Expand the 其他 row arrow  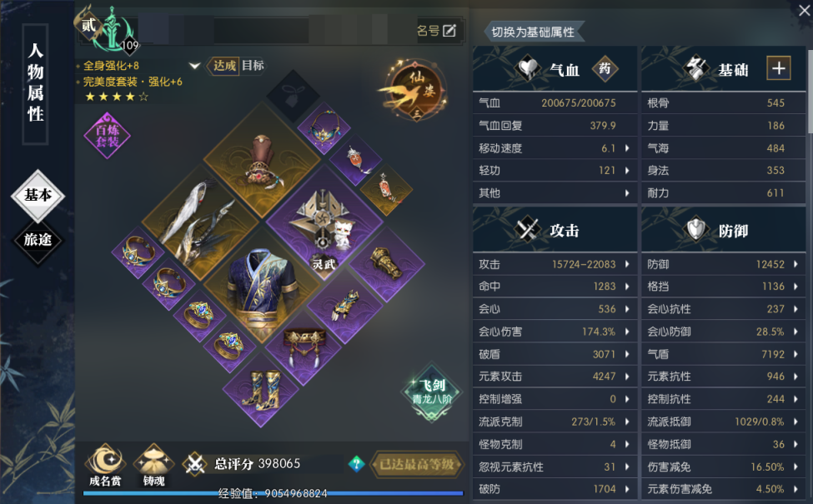coord(627,193)
